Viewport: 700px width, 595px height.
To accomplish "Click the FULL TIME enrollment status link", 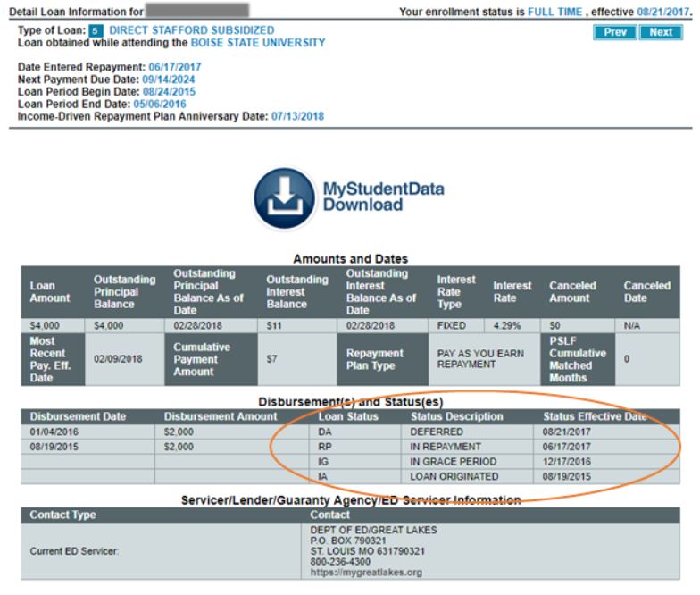I will tap(555, 13).
